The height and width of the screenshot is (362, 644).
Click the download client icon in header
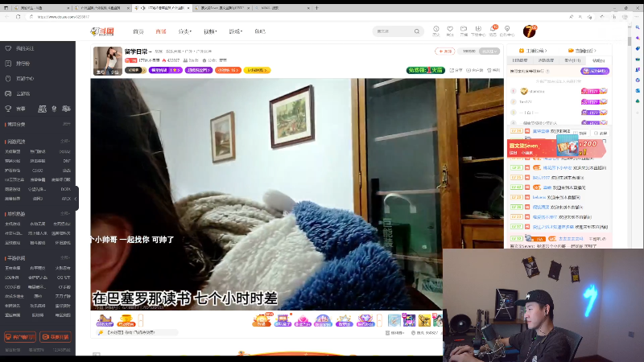pyautogui.click(x=478, y=29)
